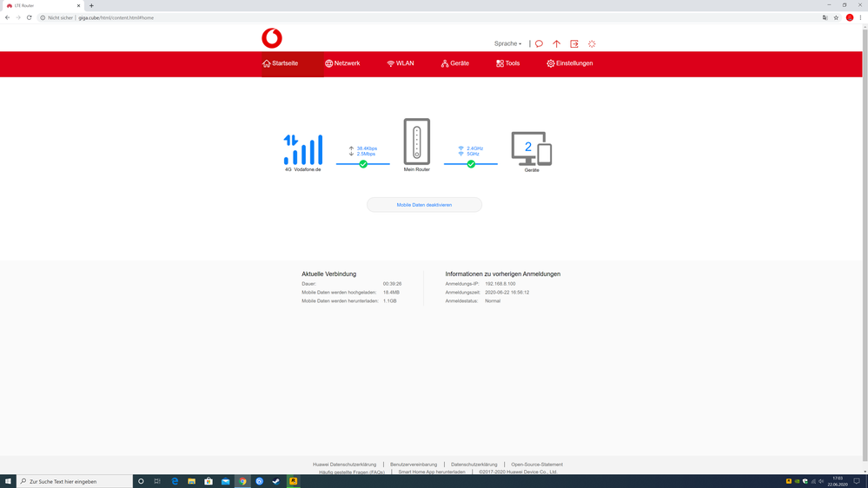Open the Sprache language dropdown
Image resolution: width=868 pixels, height=488 pixels.
coord(507,43)
